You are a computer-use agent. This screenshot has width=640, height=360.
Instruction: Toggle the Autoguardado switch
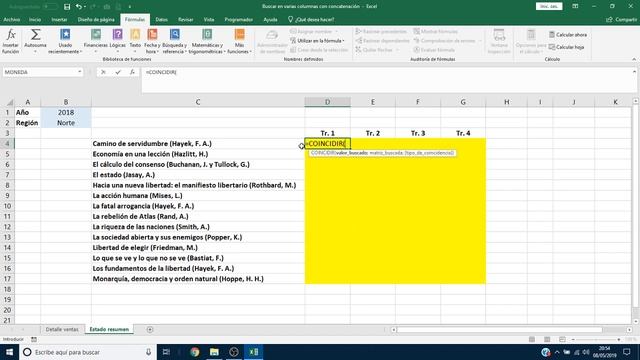50,7
